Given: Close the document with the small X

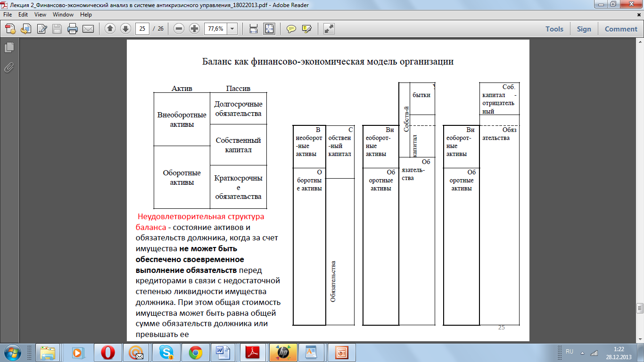Looking at the screenshot, I should pos(638,15).
